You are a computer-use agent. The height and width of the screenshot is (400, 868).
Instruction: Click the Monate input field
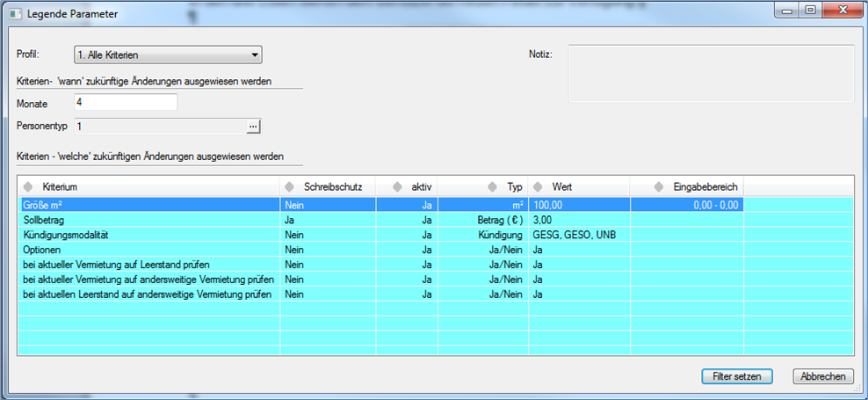126,103
